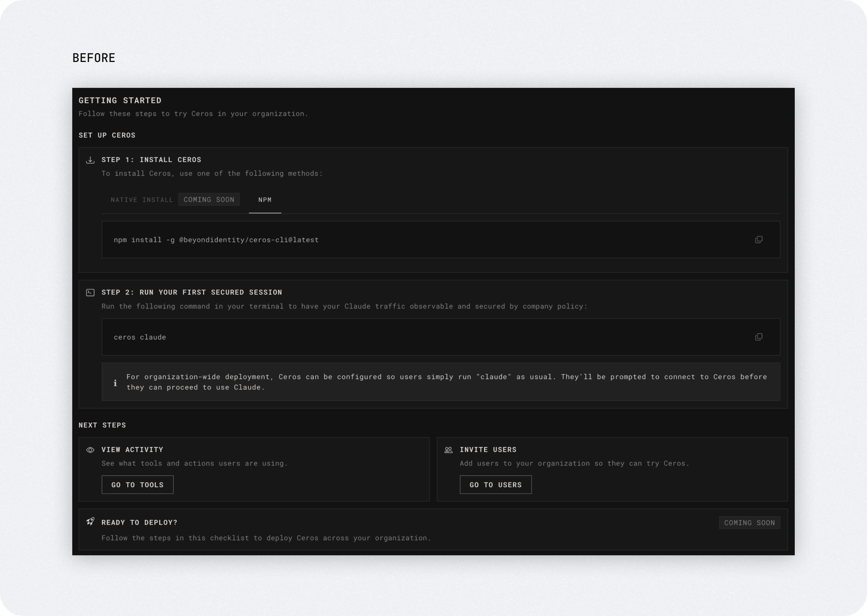Open the Ready to Deploy card heading
The width and height of the screenshot is (867, 616).
[x=139, y=523]
